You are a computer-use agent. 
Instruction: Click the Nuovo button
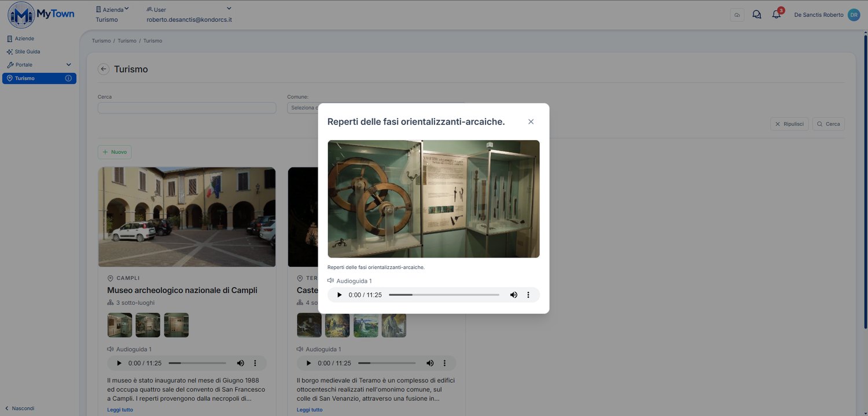pyautogui.click(x=115, y=152)
